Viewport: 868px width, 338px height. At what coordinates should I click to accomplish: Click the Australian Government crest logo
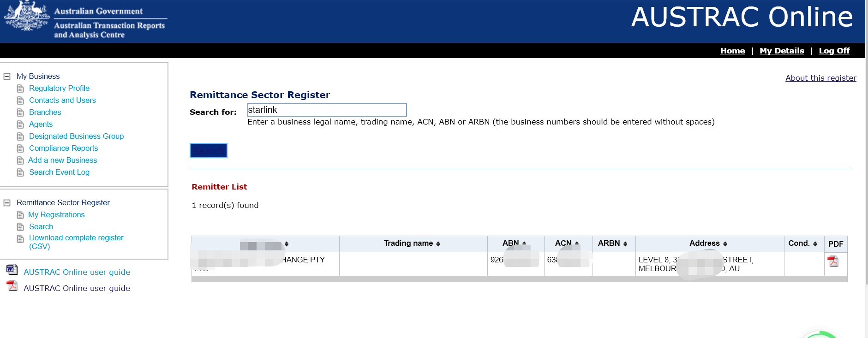[x=27, y=17]
